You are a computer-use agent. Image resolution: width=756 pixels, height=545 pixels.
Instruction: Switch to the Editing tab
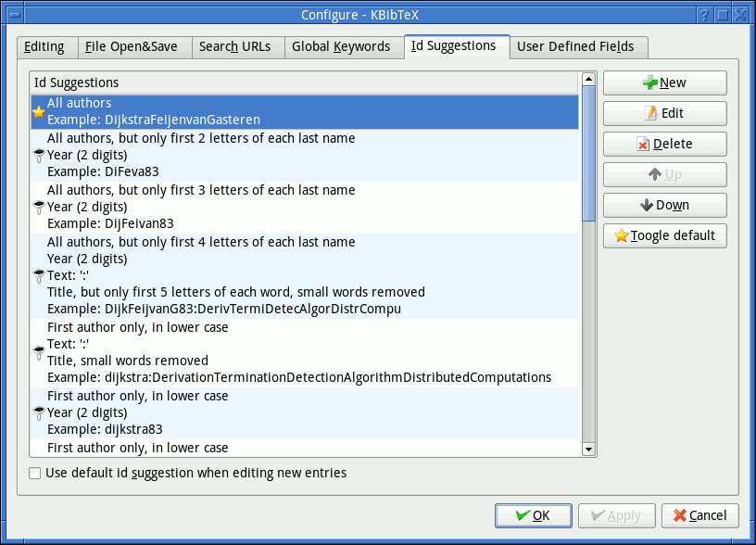click(47, 47)
